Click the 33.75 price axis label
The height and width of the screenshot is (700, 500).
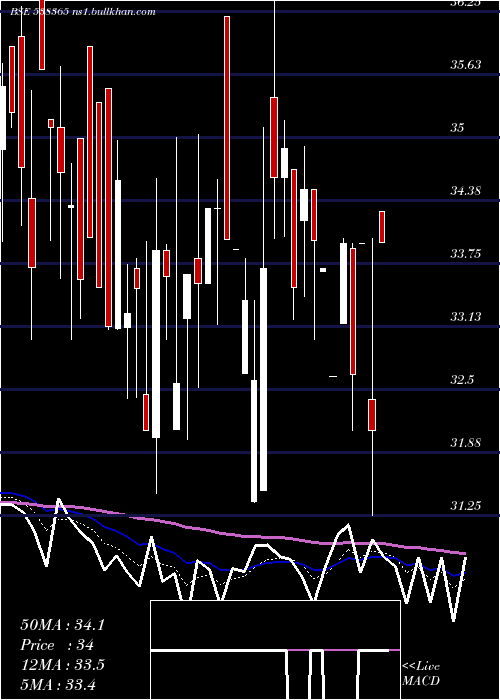pyautogui.click(x=466, y=254)
